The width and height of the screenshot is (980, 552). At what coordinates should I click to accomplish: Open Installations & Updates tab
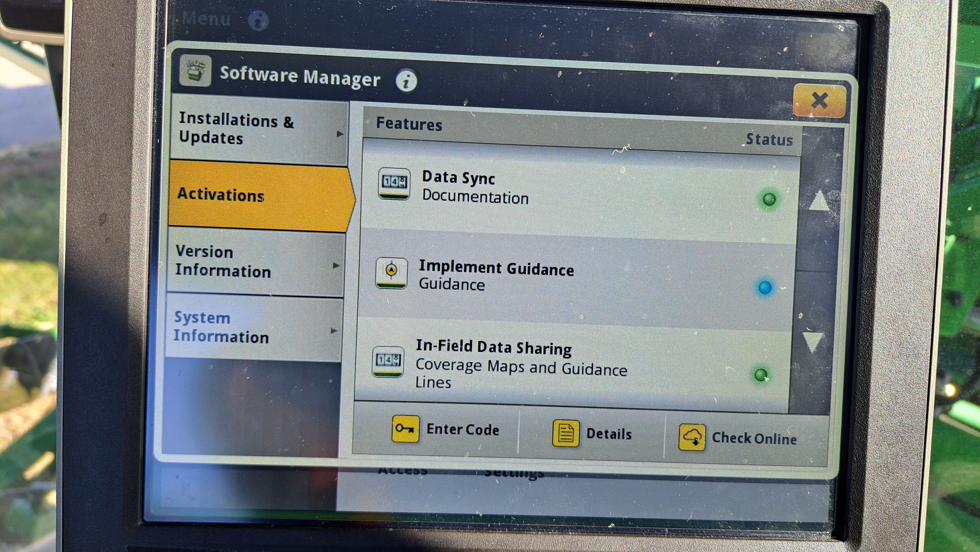tap(259, 129)
